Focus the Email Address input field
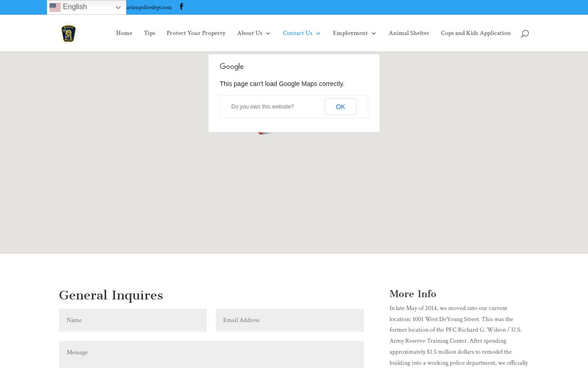Image resolution: width=588 pixels, height=368 pixels. click(290, 320)
